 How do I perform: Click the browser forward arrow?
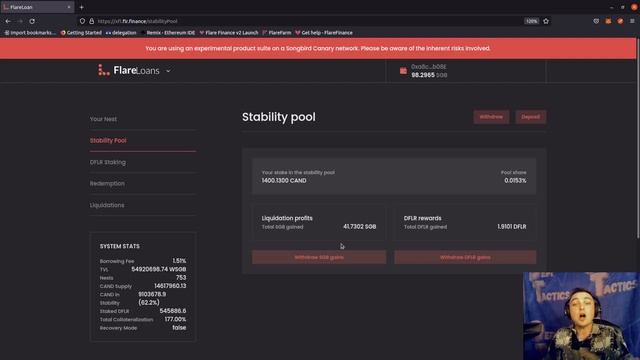tap(20, 21)
